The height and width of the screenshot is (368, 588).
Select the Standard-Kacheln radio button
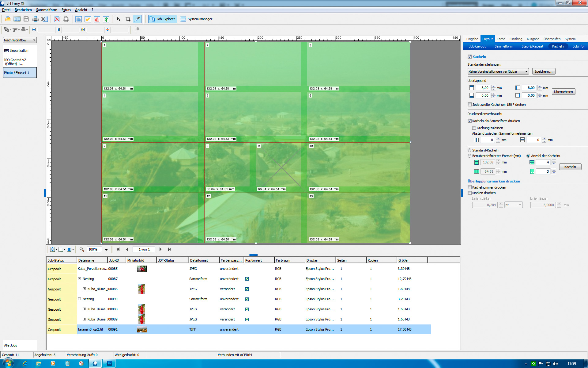[469, 150]
